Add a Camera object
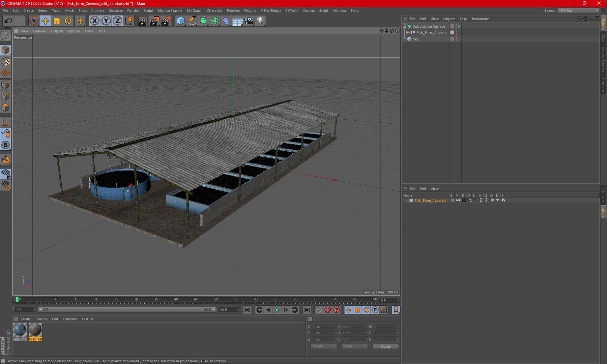Image resolution: width=607 pixels, height=364 pixels. [249, 21]
